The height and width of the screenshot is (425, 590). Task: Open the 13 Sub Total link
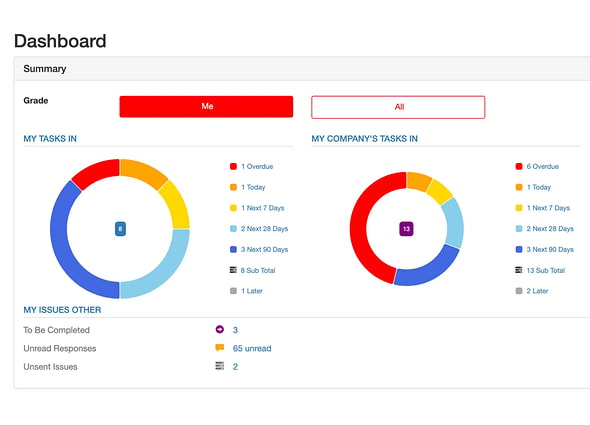546,270
